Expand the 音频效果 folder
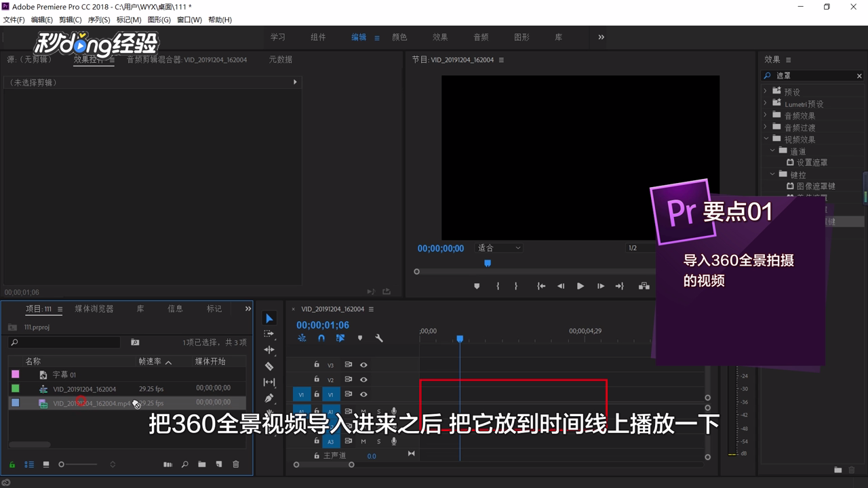The image size is (868, 488). tap(766, 115)
